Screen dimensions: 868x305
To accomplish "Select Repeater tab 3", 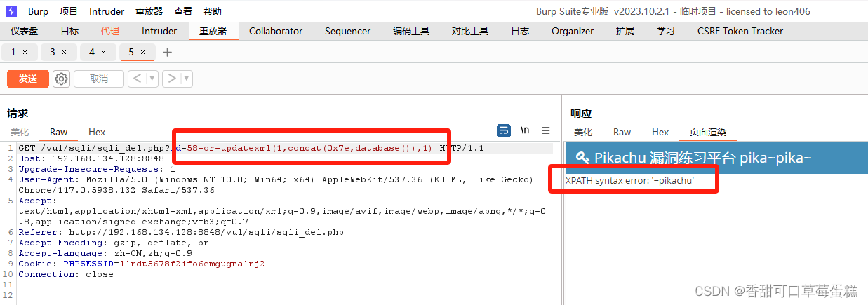I will pos(53,53).
